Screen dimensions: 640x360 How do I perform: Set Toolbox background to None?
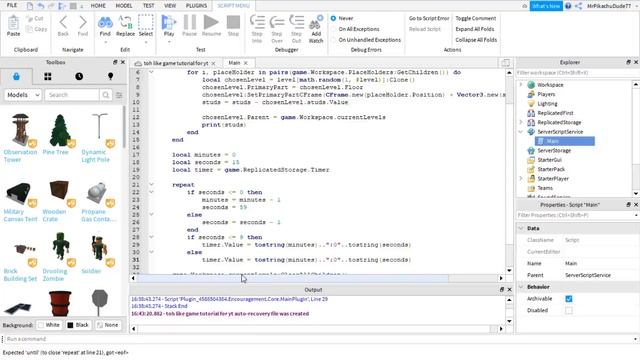(x=108, y=325)
